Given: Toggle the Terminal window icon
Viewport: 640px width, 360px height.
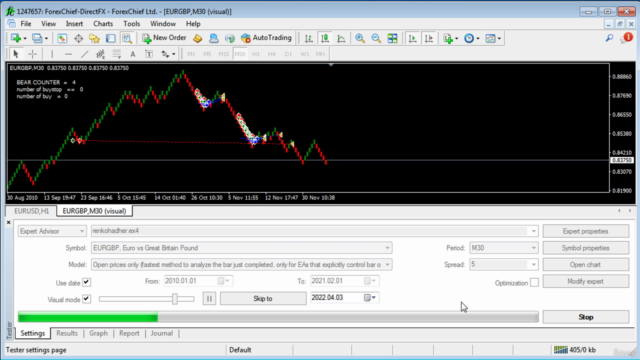Looking at the screenshot, I should coord(111,38).
